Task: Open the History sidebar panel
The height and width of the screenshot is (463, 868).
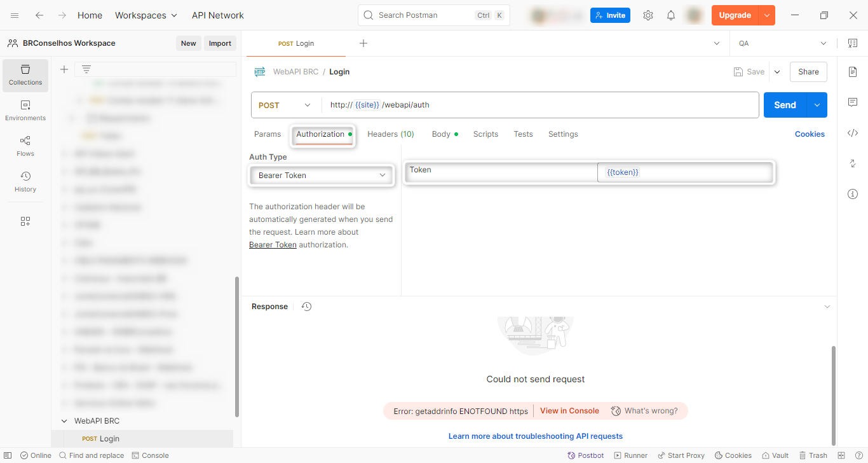Action: click(x=25, y=182)
